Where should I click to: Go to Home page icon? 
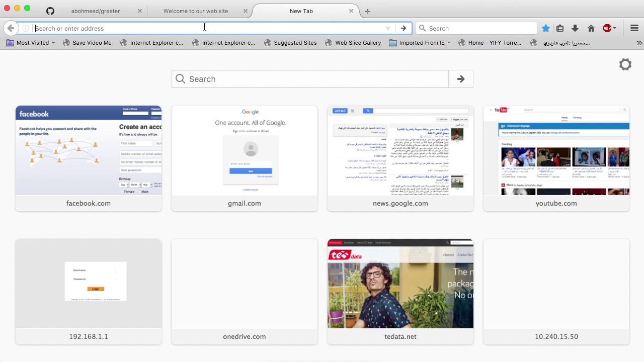pyautogui.click(x=591, y=28)
